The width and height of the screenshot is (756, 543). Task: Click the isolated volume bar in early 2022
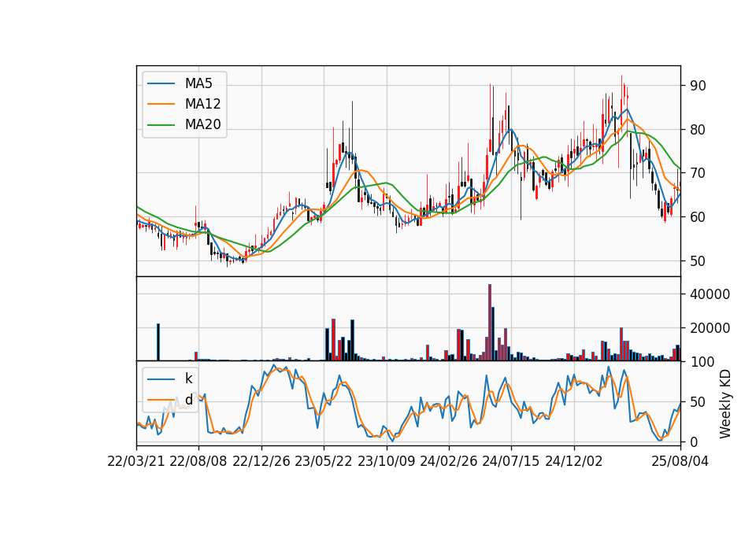(158, 342)
